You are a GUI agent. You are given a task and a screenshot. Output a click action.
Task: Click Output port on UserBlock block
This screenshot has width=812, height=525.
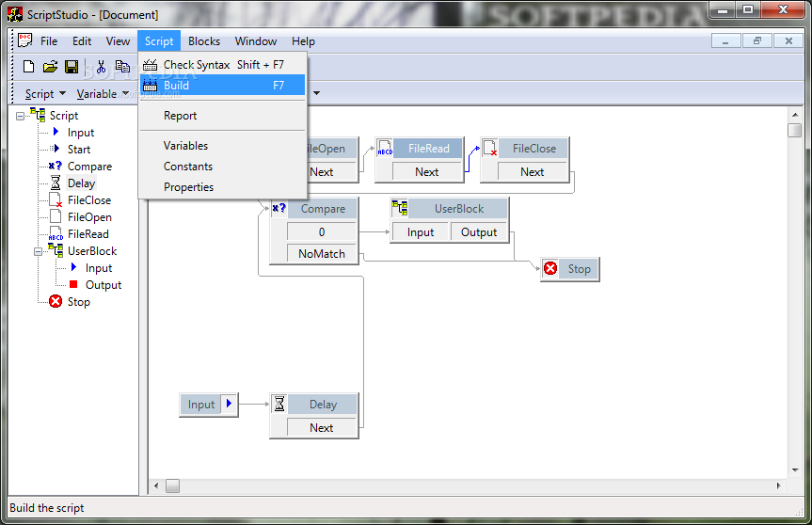(479, 232)
